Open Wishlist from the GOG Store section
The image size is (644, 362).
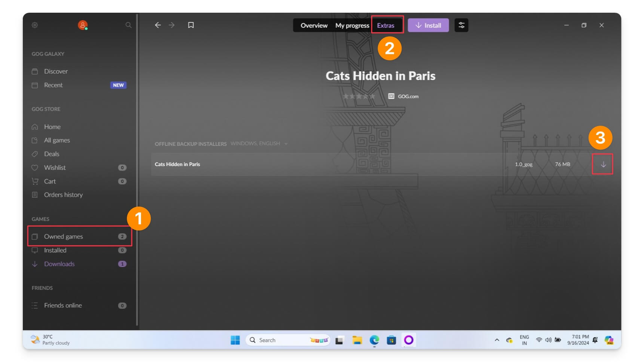point(55,168)
